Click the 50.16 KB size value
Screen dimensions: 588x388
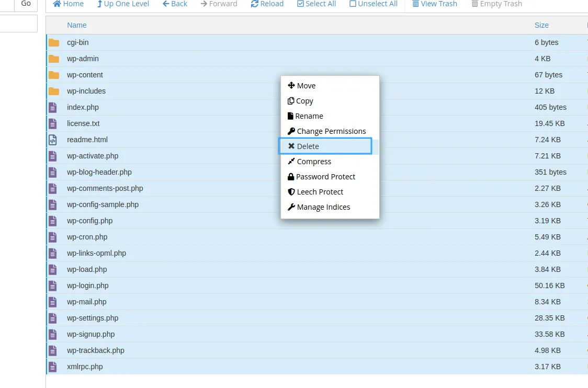[x=549, y=286]
